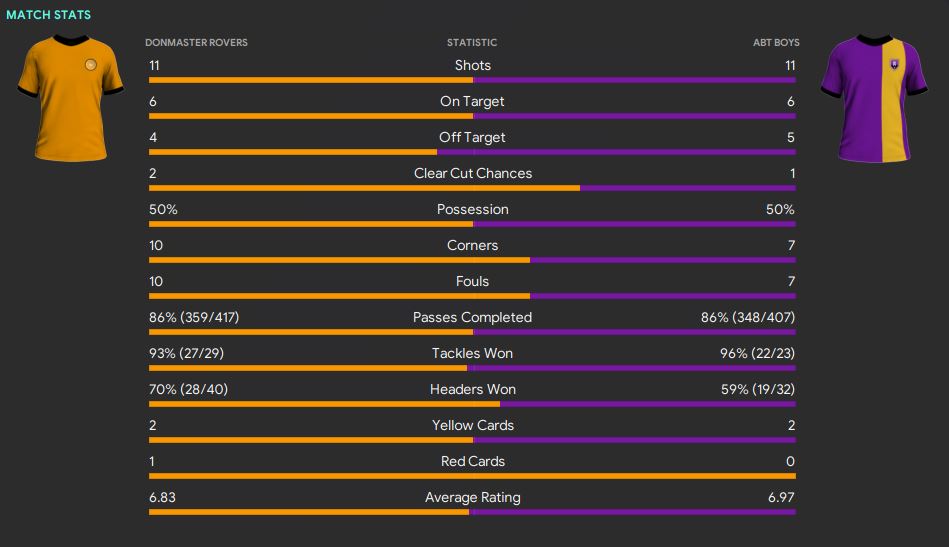949x547 pixels.
Task: Click the Passes Completed label
Action: (x=472, y=317)
